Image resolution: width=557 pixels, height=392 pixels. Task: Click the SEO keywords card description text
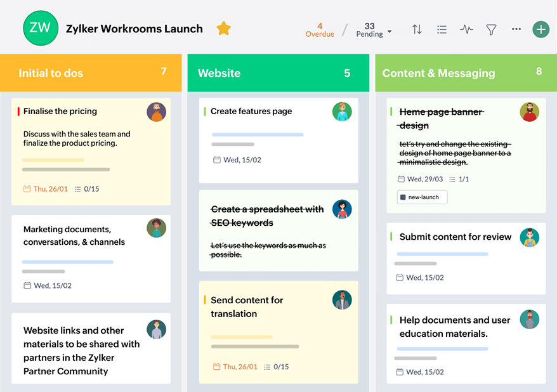pos(268,250)
